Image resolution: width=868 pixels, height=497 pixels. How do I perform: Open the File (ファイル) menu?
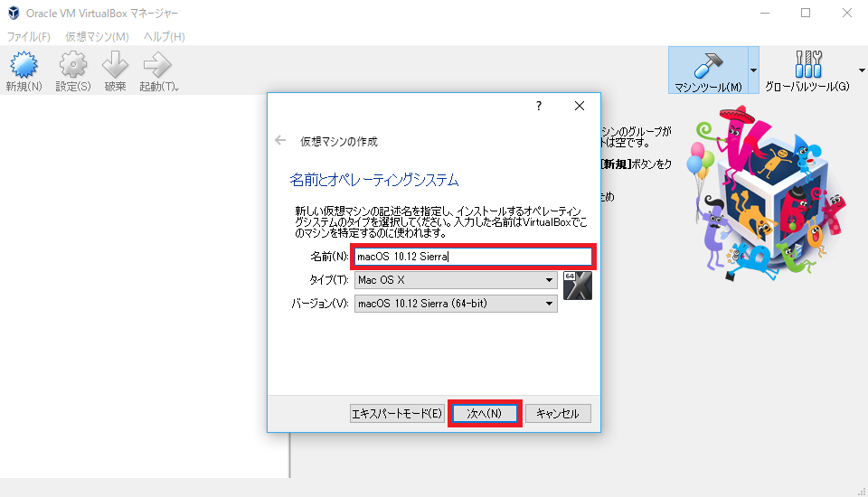point(28,36)
